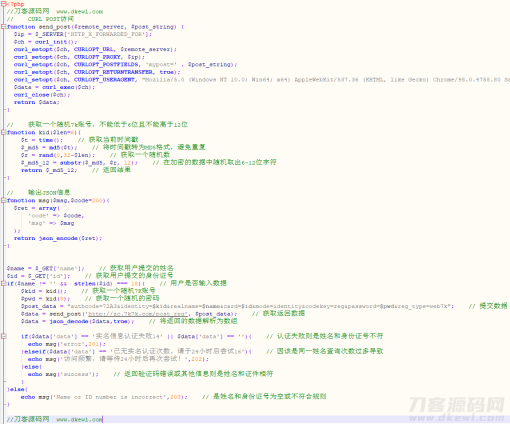Viewport: 510px width, 424px height.
Task: Click the "'code' => $code," line
Action: (x=56, y=216)
